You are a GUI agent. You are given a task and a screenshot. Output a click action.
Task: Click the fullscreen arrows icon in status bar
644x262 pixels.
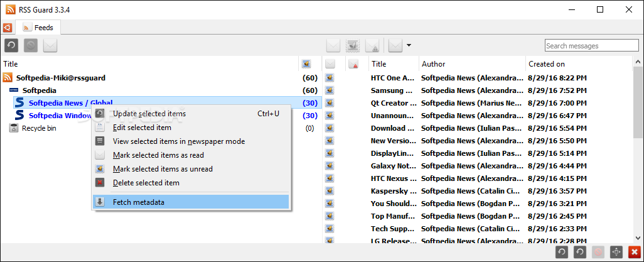coord(616,252)
